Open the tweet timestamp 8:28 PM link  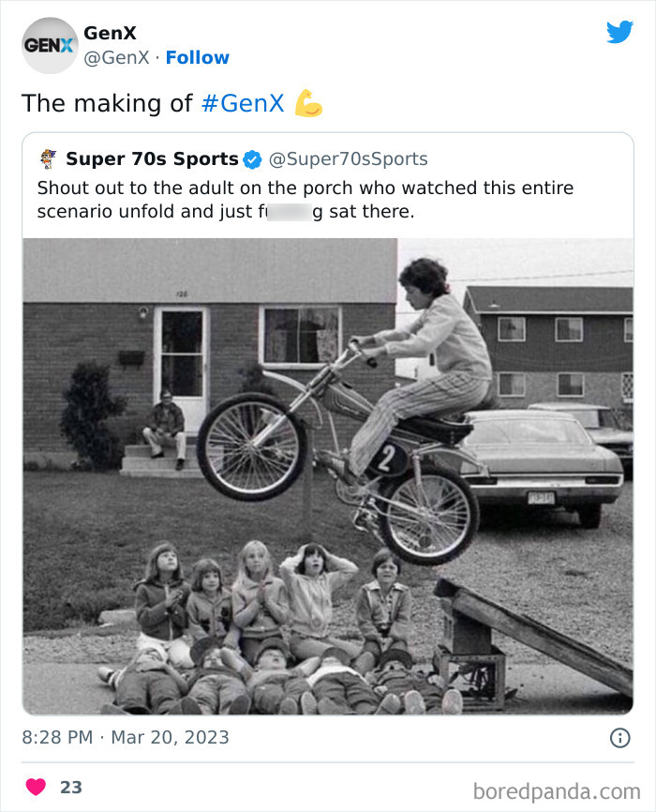(x=57, y=737)
